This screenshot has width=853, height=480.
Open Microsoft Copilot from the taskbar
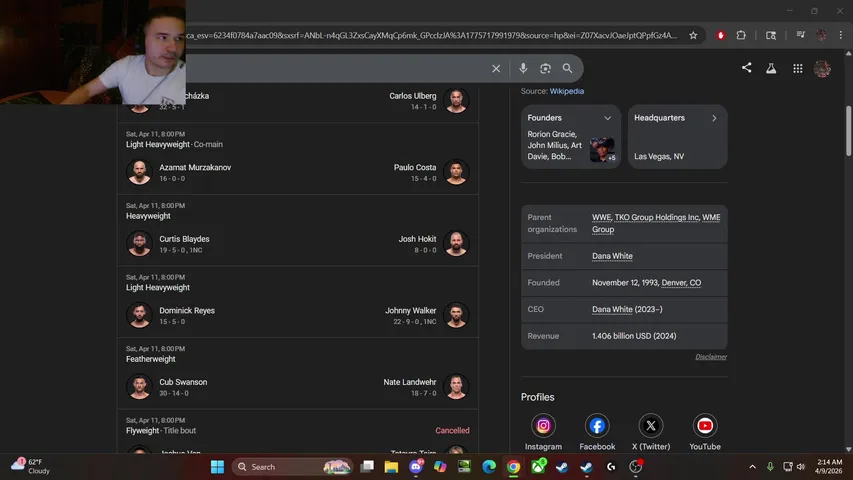pyautogui.click(x=440, y=467)
